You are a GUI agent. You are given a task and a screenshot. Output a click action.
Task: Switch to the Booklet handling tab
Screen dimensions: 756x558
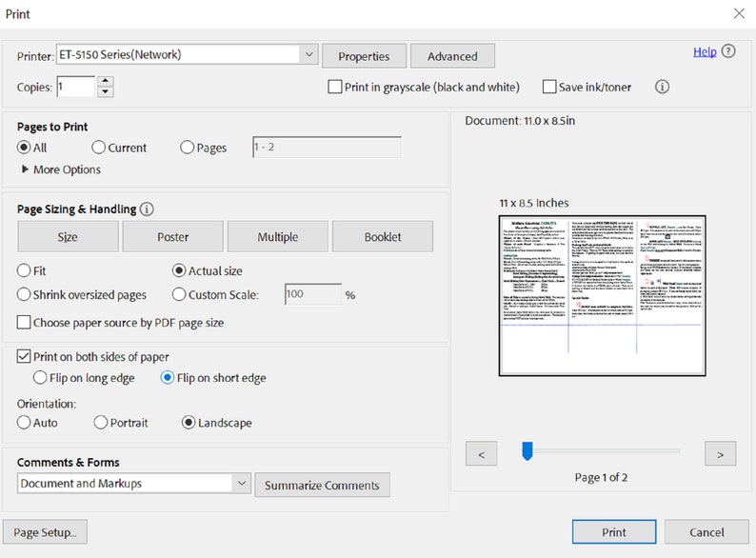tap(383, 237)
